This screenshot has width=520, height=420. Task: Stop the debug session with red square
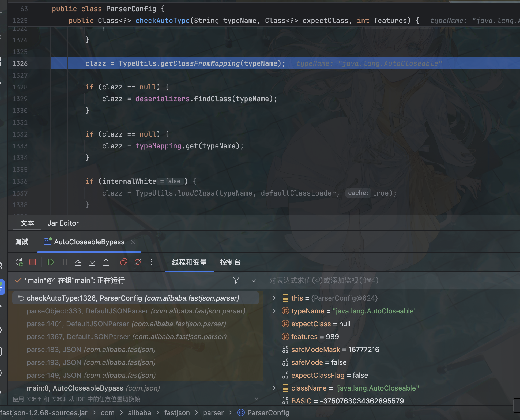click(33, 262)
